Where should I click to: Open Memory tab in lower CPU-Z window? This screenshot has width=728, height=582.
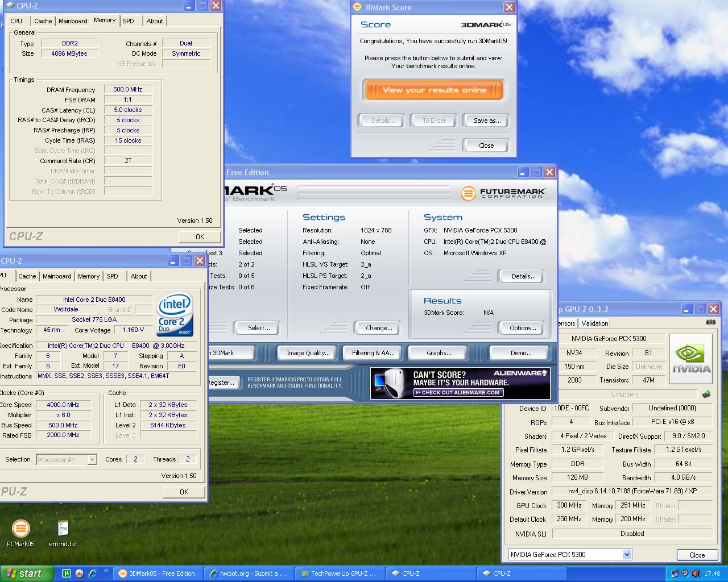pyautogui.click(x=89, y=276)
